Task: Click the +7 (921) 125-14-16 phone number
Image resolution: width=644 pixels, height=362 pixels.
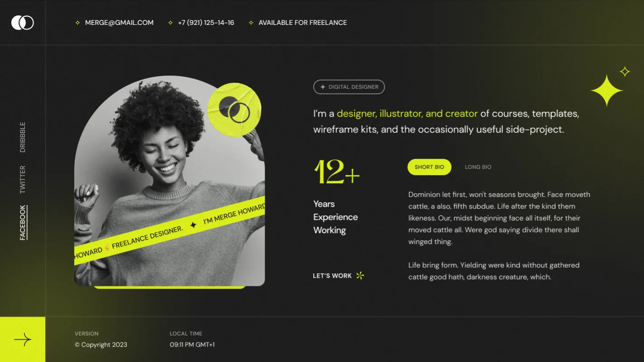Action: pyautogui.click(x=206, y=23)
